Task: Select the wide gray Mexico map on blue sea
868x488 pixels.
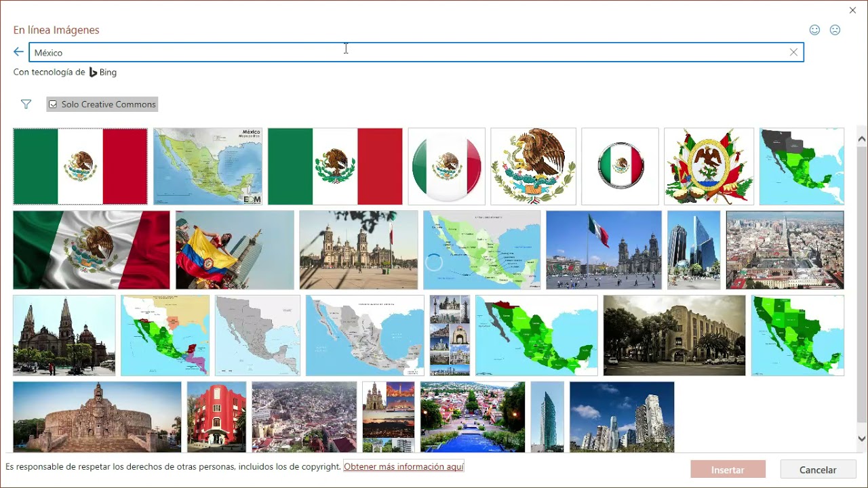Action: (x=365, y=335)
